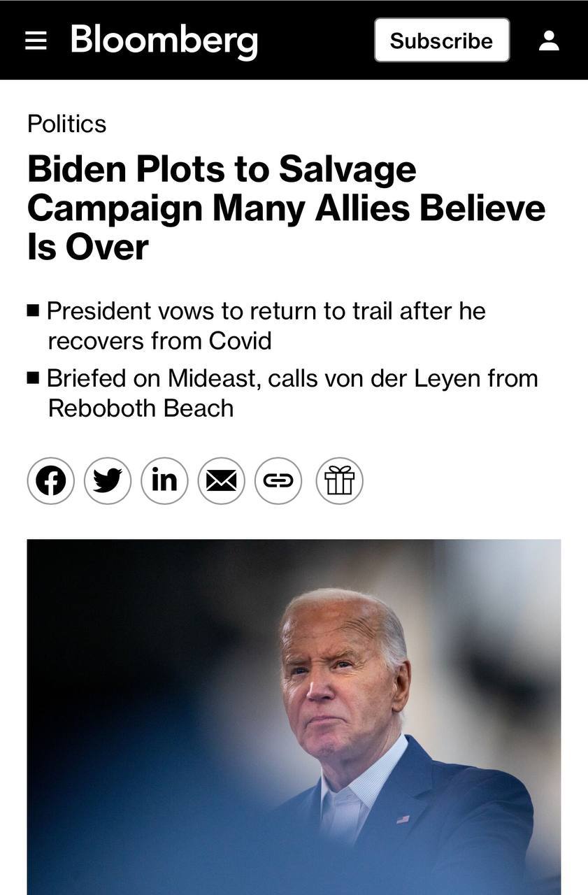
Task: Share the article on Facebook
Action: click(51, 481)
